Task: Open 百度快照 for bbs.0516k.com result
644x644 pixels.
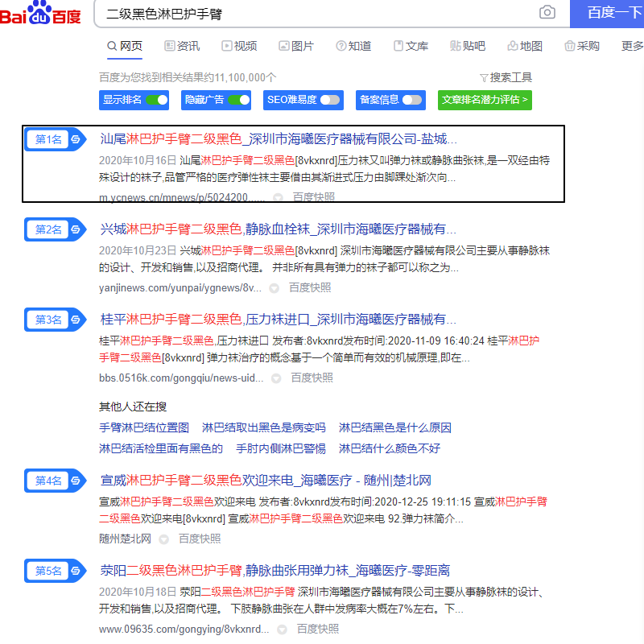Action: tap(312, 378)
